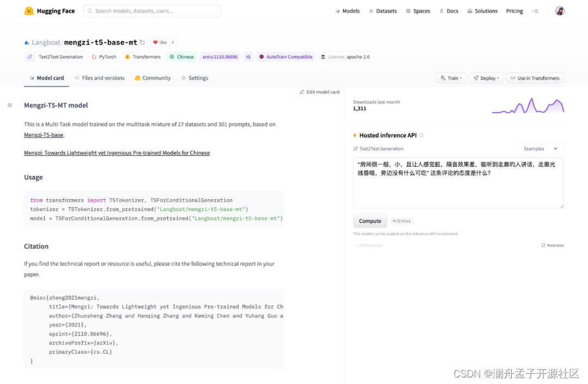Open the Solutions menu
The width and height of the screenshot is (588, 384).
482,11
